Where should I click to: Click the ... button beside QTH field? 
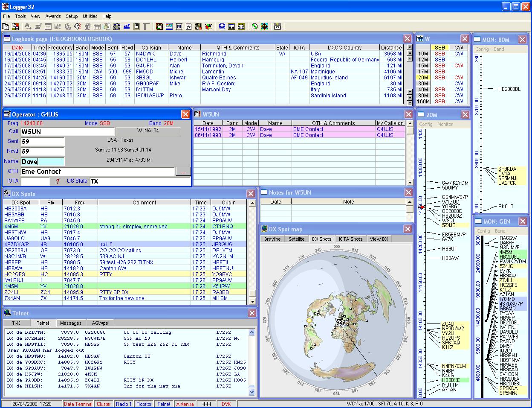tap(183, 172)
